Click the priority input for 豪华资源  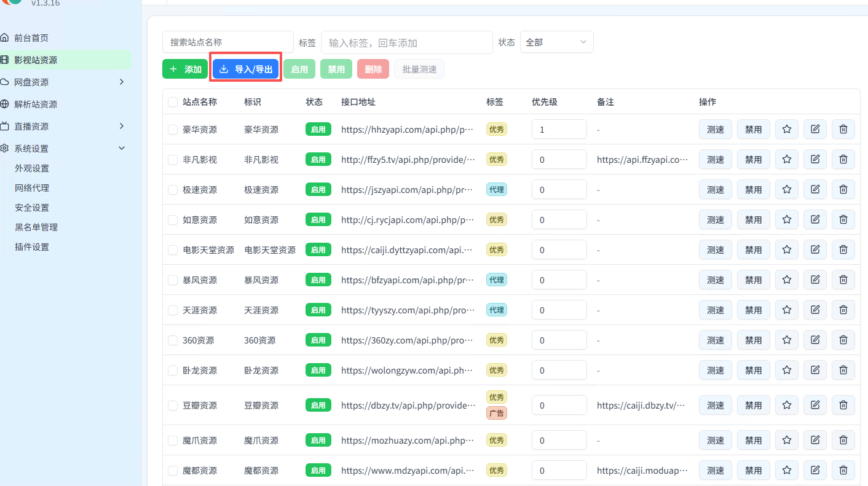click(559, 129)
